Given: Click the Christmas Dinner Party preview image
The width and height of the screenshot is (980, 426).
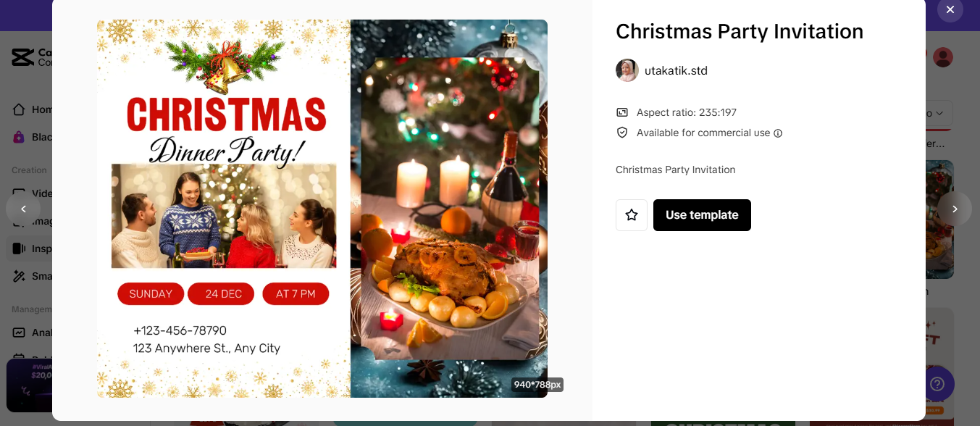Looking at the screenshot, I should tap(322, 209).
